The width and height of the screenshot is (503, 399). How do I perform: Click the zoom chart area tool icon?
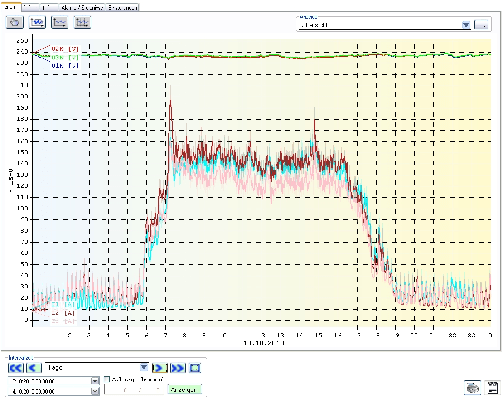coord(37,22)
